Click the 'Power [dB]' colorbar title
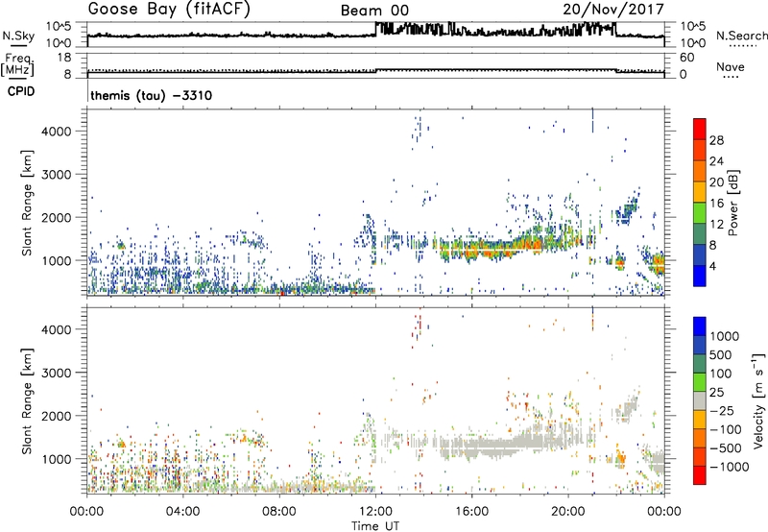Viewport: 768px width, 532px height. tap(733, 203)
